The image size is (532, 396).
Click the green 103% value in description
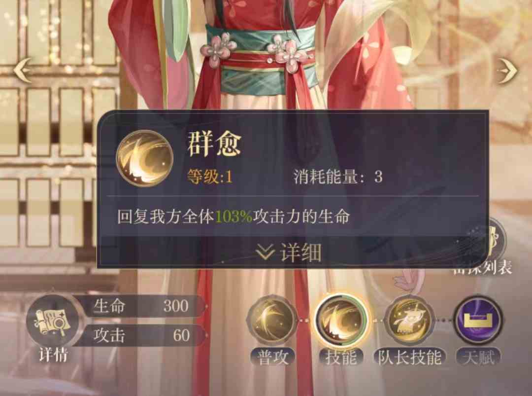[x=234, y=216]
